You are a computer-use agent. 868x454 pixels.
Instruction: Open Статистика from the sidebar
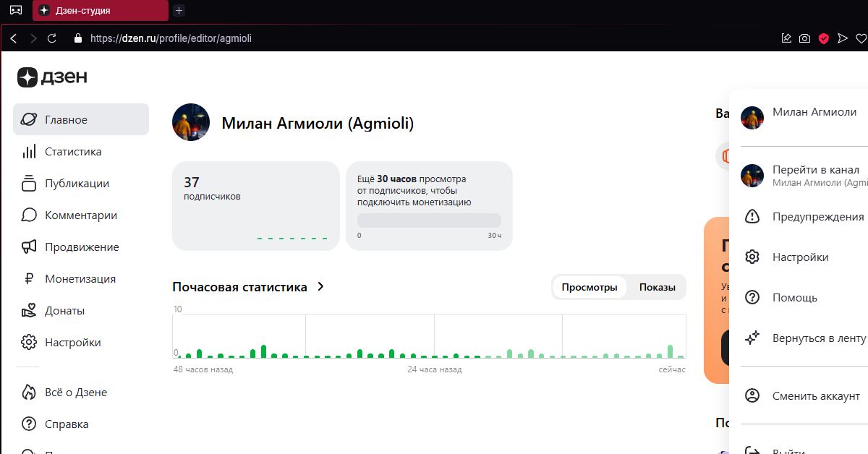click(72, 152)
